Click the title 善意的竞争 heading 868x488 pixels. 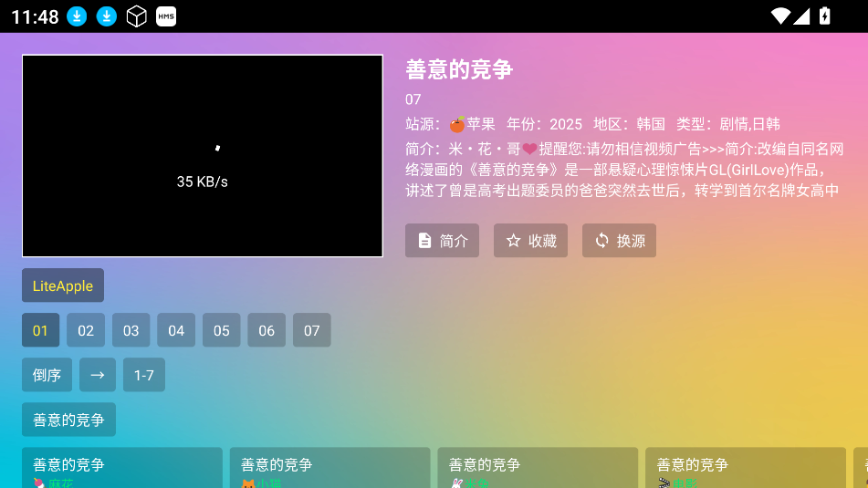tap(459, 69)
